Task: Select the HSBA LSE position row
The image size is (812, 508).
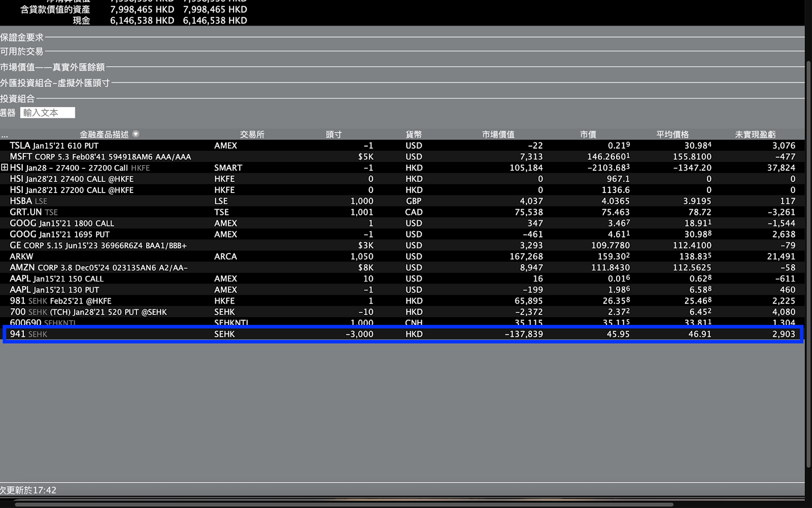Action: (x=402, y=201)
